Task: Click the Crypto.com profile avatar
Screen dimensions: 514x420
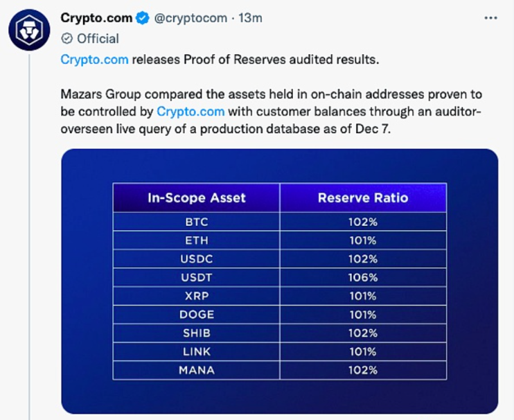Action: click(x=28, y=30)
